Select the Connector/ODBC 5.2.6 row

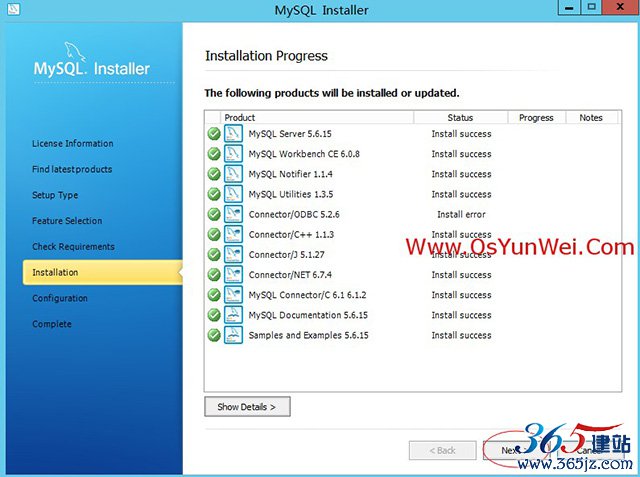(x=413, y=214)
